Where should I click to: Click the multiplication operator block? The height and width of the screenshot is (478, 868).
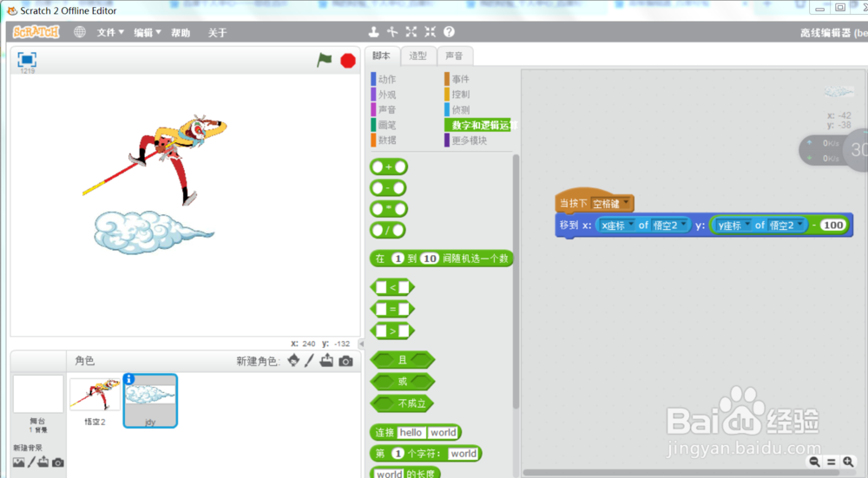389,209
